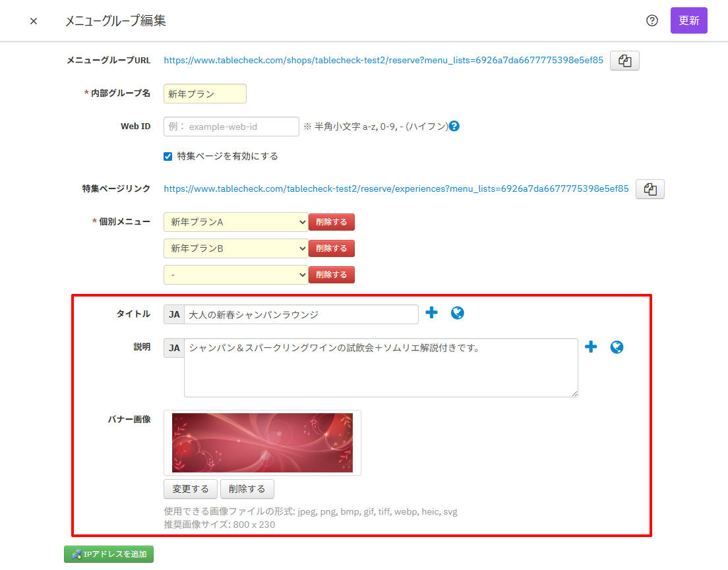Screen dimensions: 728x570
Task: Delete the 新年プランA menu row
Action: [332, 222]
